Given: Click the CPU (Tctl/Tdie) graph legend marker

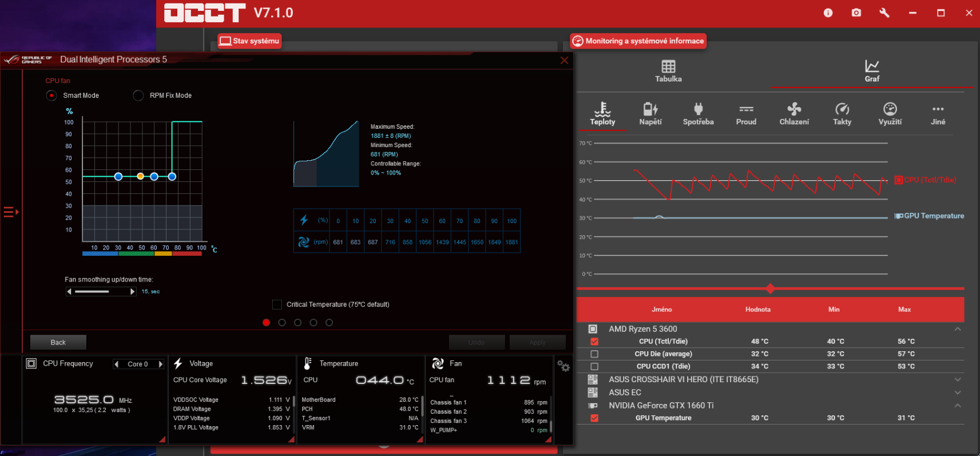Looking at the screenshot, I should click(899, 180).
